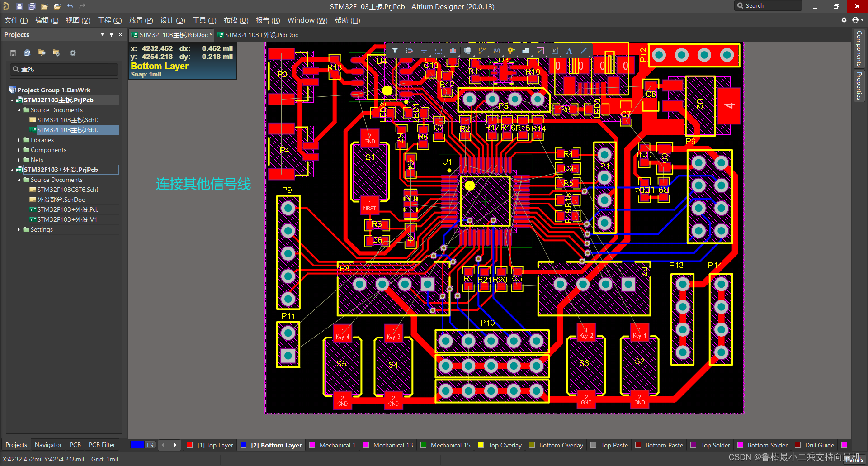
Task: Click the title bar Search box
Action: click(x=768, y=6)
